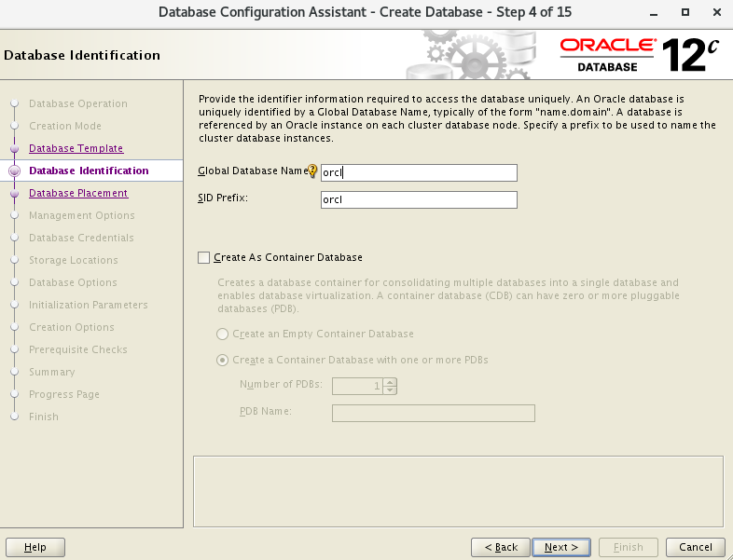This screenshot has width=733, height=560.
Task: Select Create a Container Database with PDBs radio
Action: tap(222, 360)
